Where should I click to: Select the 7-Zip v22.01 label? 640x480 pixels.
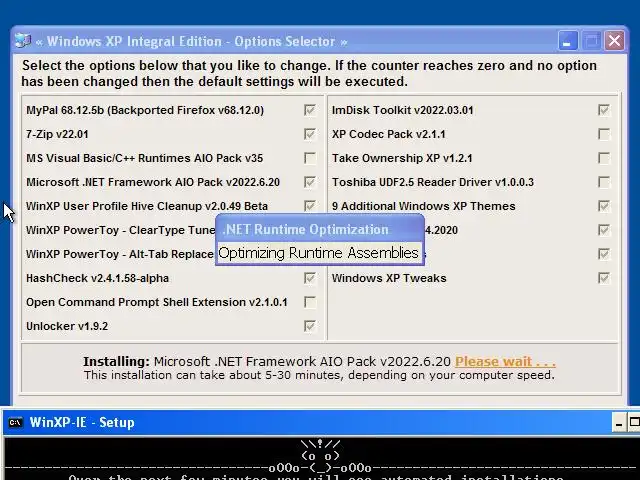[x=57, y=134]
